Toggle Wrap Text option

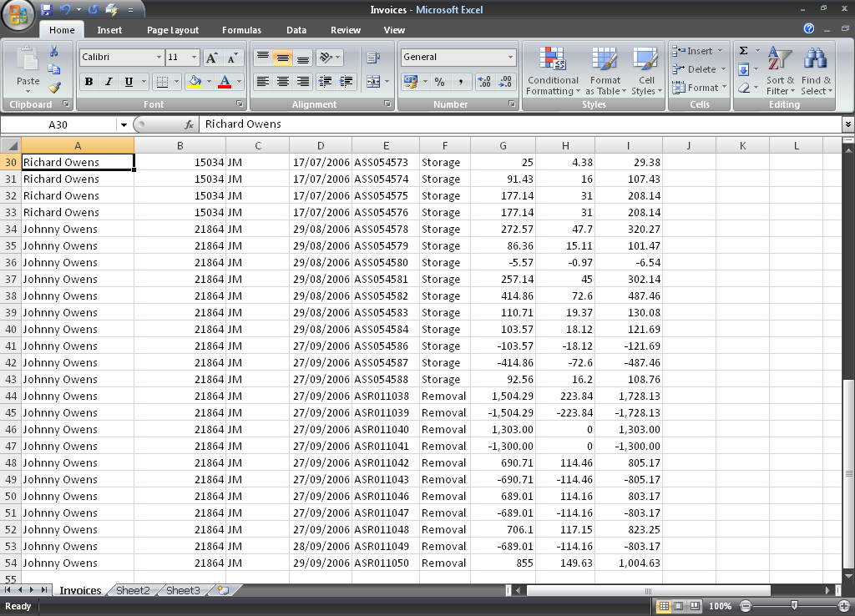[372, 58]
